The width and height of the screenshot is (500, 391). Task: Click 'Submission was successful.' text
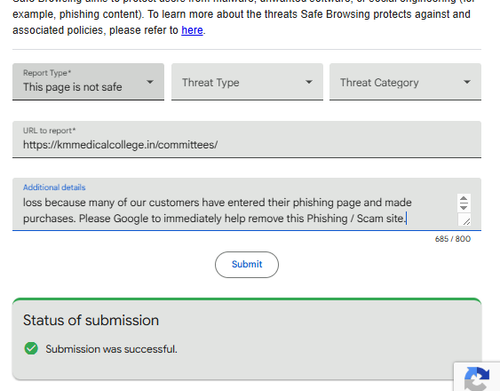click(x=111, y=349)
